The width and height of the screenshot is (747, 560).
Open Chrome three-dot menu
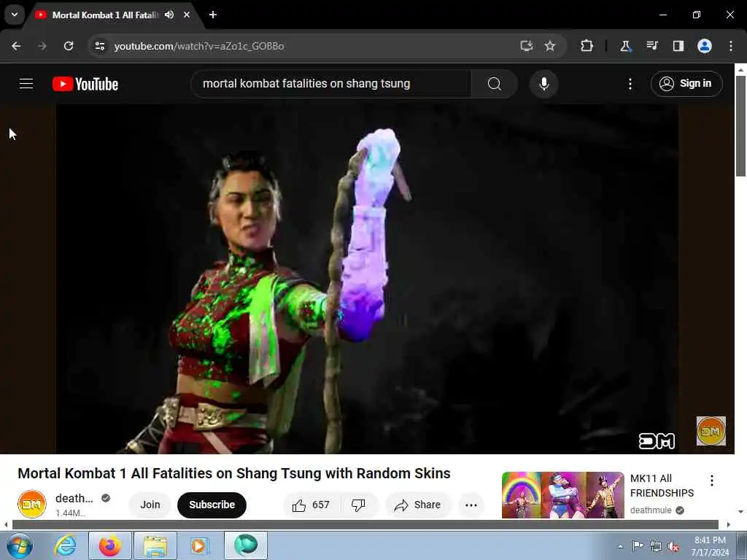tap(731, 46)
